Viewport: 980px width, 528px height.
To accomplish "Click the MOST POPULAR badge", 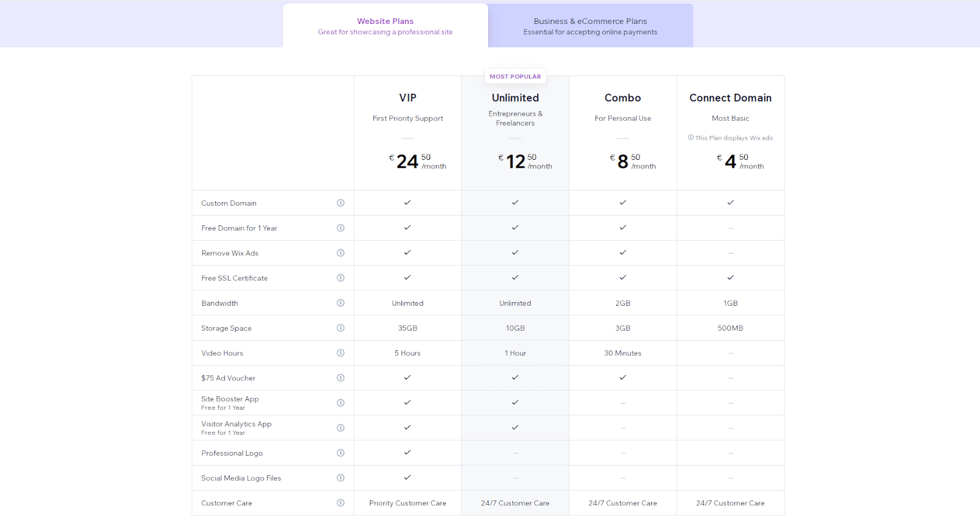I will click(515, 77).
